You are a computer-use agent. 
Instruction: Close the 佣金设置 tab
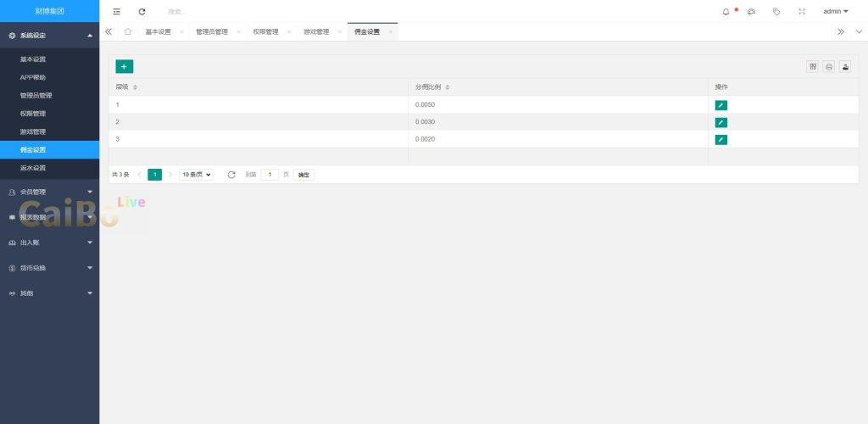coord(390,31)
